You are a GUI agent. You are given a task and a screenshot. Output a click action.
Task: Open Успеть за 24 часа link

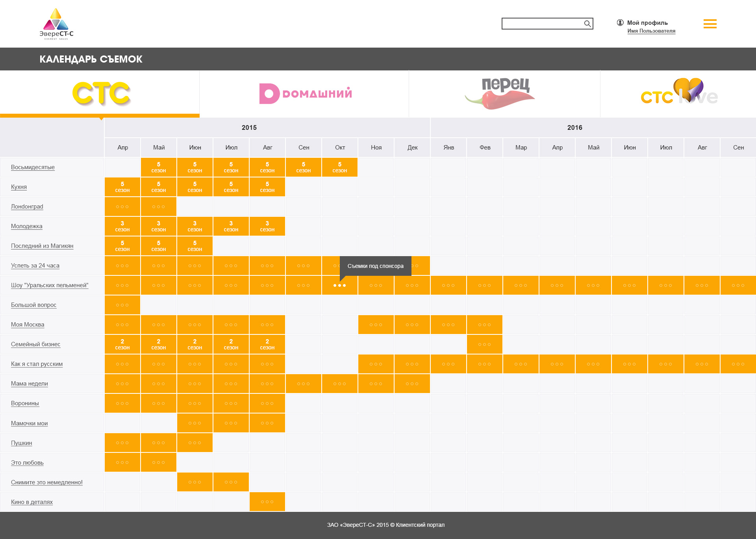click(x=35, y=266)
